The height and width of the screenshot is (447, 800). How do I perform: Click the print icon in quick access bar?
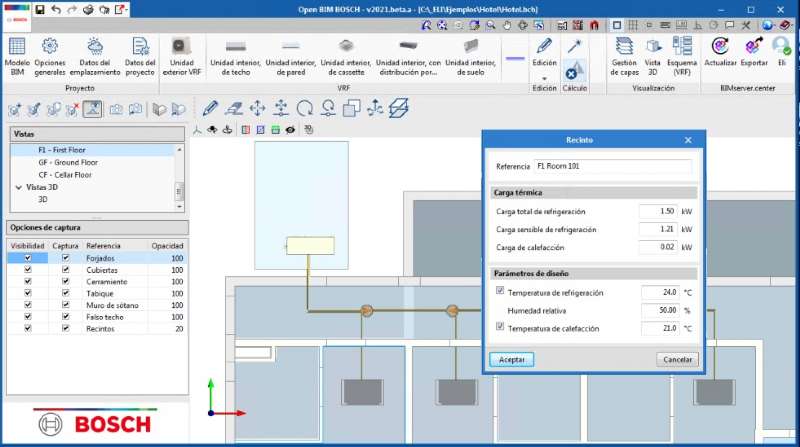(x=88, y=10)
